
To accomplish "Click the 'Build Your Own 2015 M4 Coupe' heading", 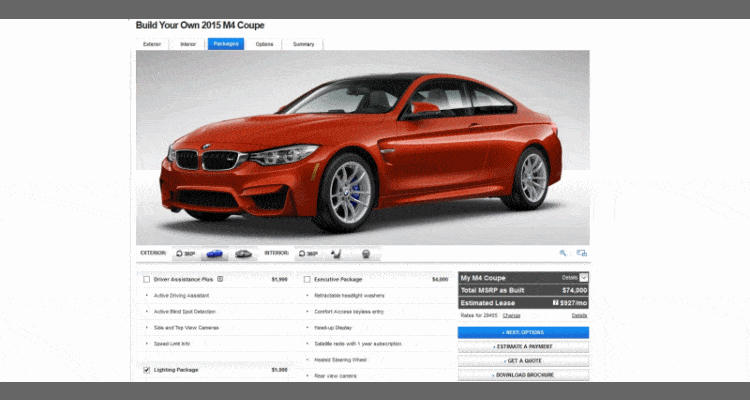I will 200,25.
